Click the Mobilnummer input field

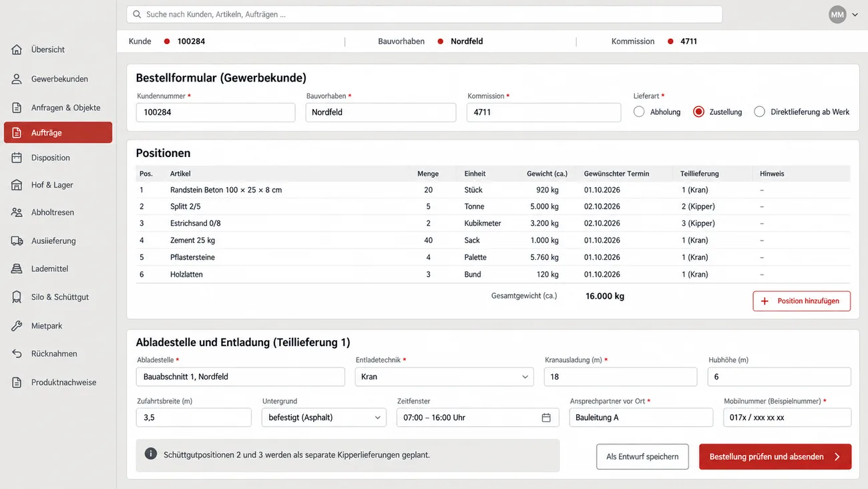pos(787,418)
